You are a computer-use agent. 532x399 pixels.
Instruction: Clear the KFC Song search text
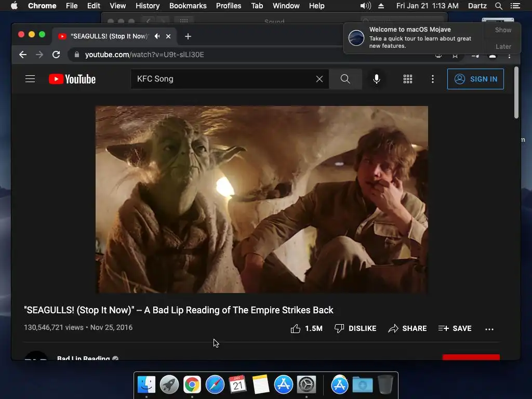[320, 79]
